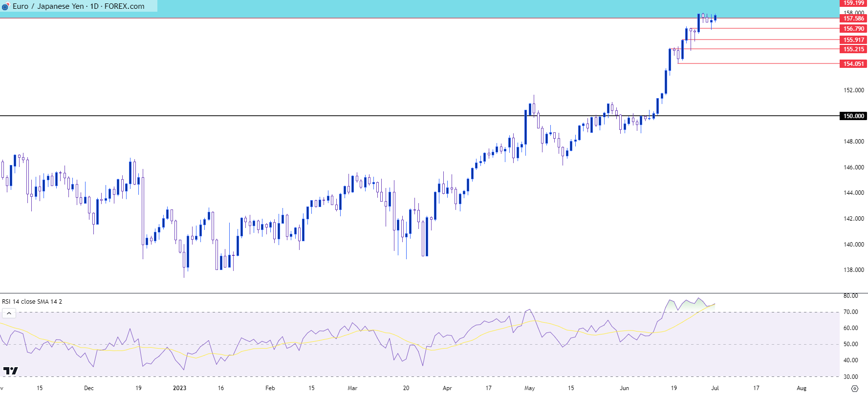Click Feb on the time axis
This screenshot has height=394, width=868.
pyautogui.click(x=270, y=388)
